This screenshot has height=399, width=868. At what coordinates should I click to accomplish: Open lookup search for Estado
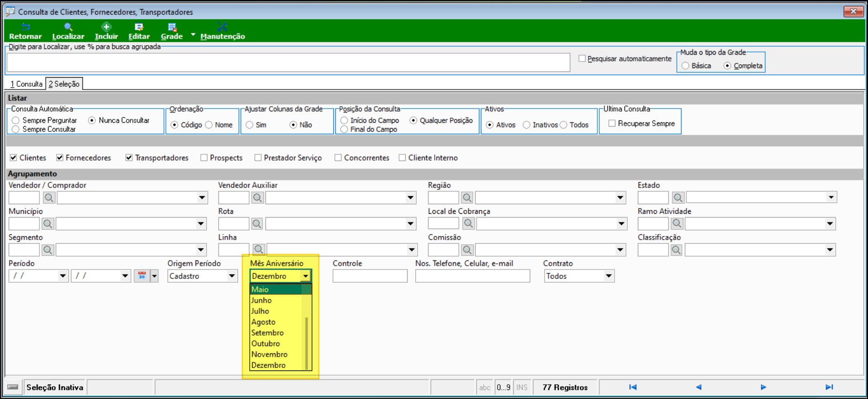(x=678, y=198)
